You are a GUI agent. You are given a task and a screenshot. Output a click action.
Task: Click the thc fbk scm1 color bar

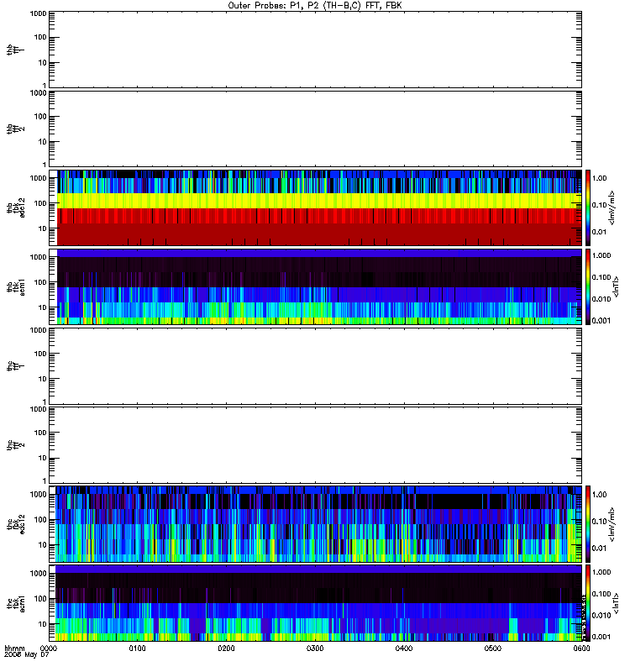[x=588, y=603]
